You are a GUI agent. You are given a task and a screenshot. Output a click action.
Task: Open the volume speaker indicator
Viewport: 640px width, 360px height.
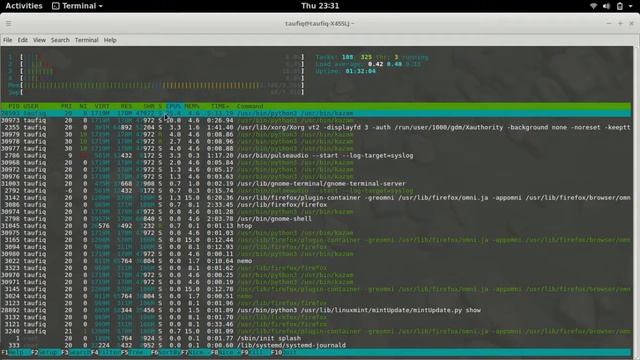pyautogui.click(x=606, y=6)
